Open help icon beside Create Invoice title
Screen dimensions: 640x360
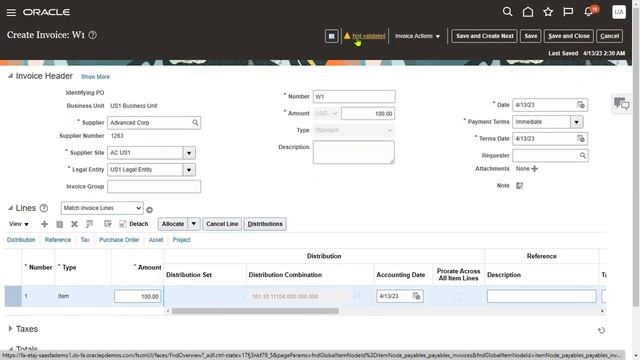pos(93,35)
